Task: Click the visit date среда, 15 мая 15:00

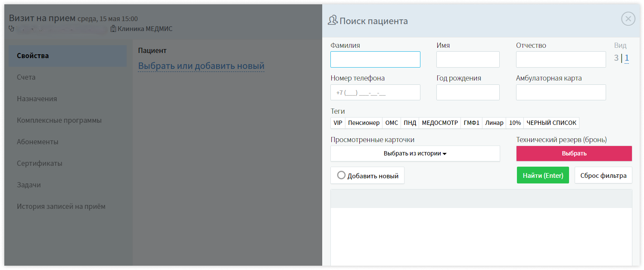Action: pyautogui.click(x=107, y=19)
